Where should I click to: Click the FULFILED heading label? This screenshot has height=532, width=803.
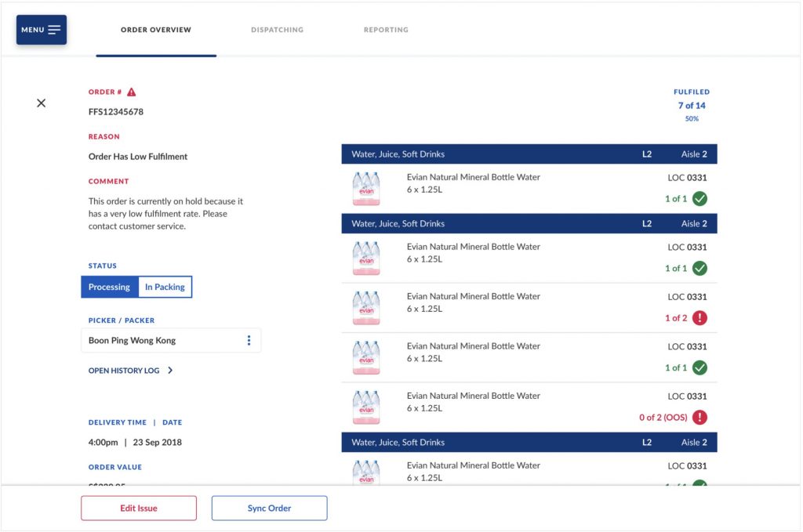(692, 92)
